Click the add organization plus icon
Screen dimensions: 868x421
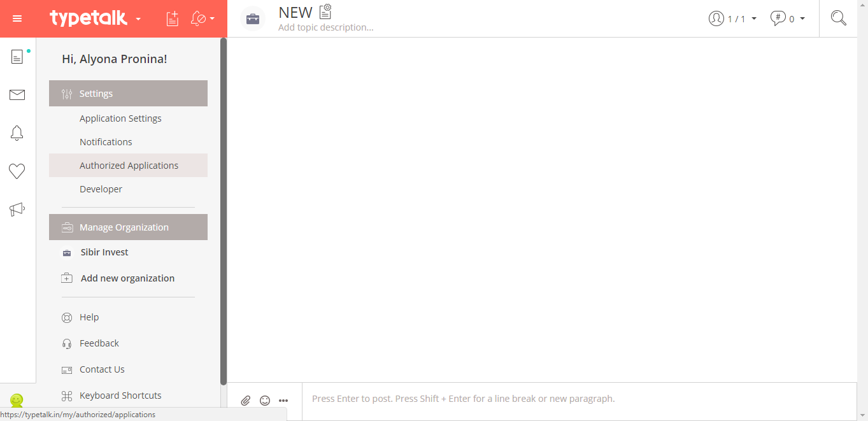click(67, 278)
